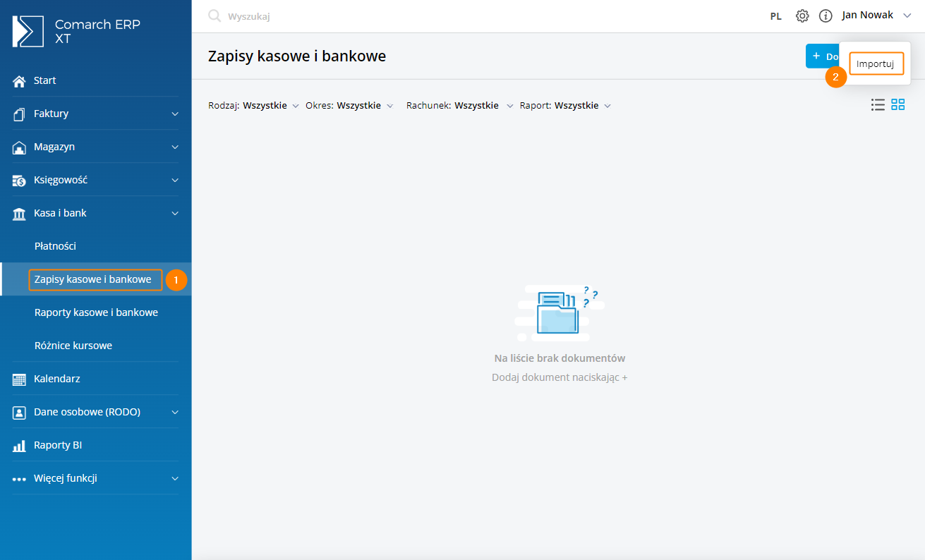
Task: Open settings via the gear icon
Action: pyautogui.click(x=802, y=16)
